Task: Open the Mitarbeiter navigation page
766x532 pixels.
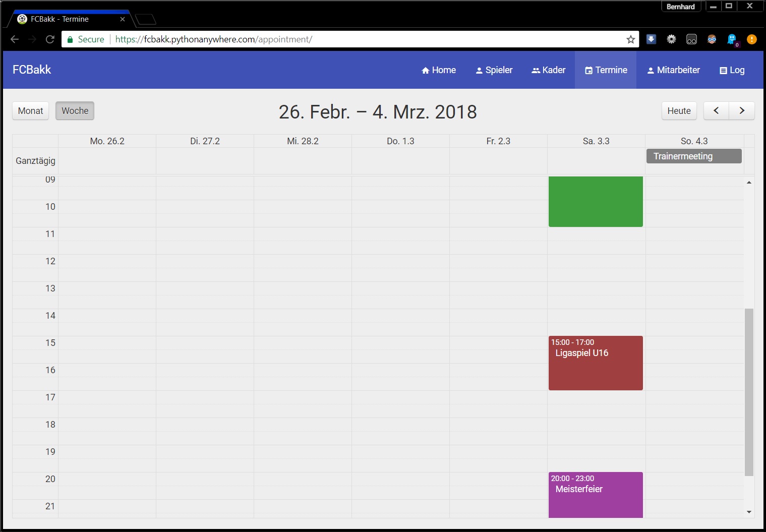Action: tap(673, 70)
